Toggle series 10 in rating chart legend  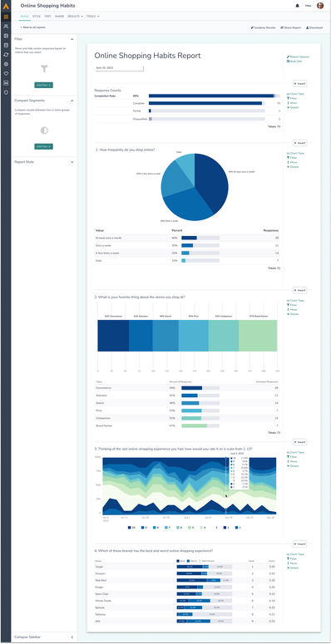pyautogui.click(x=131, y=528)
